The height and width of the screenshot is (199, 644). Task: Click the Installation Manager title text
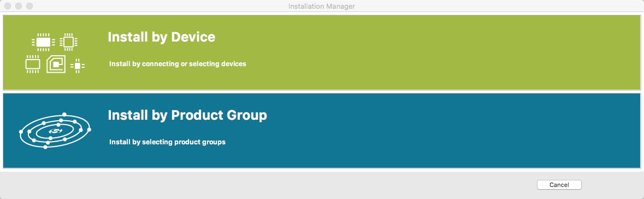(x=322, y=6)
